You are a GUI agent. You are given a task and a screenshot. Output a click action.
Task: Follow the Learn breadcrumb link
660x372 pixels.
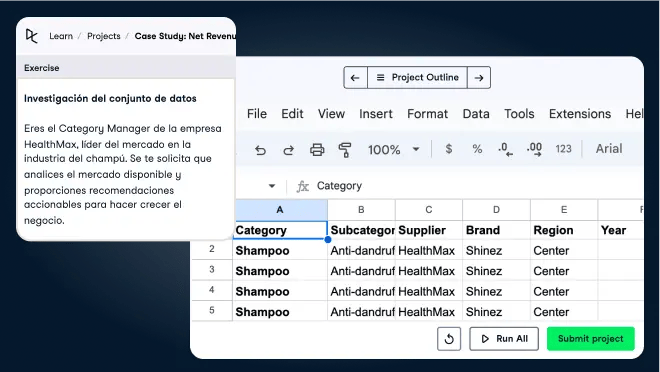point(61,36)
